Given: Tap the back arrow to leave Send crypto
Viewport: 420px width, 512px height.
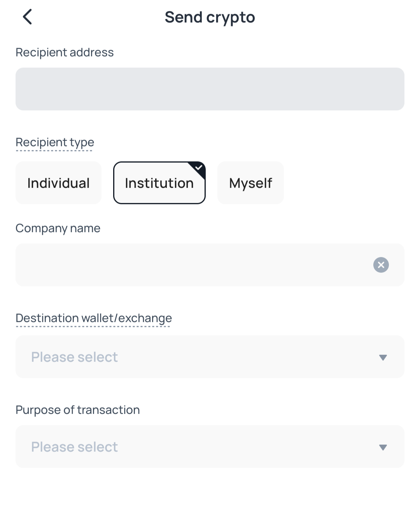Looking at the screenshot, I should click(x=27, y=17).
